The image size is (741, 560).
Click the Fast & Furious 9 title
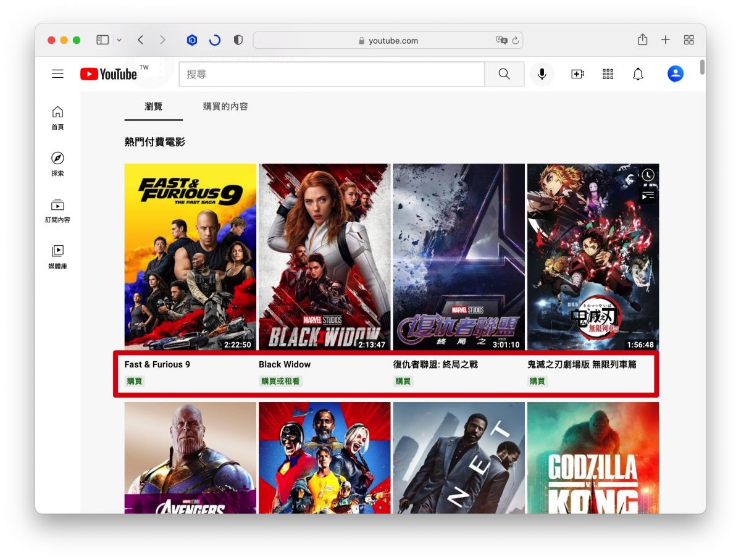pyautogui.click(x=157, y=364)
